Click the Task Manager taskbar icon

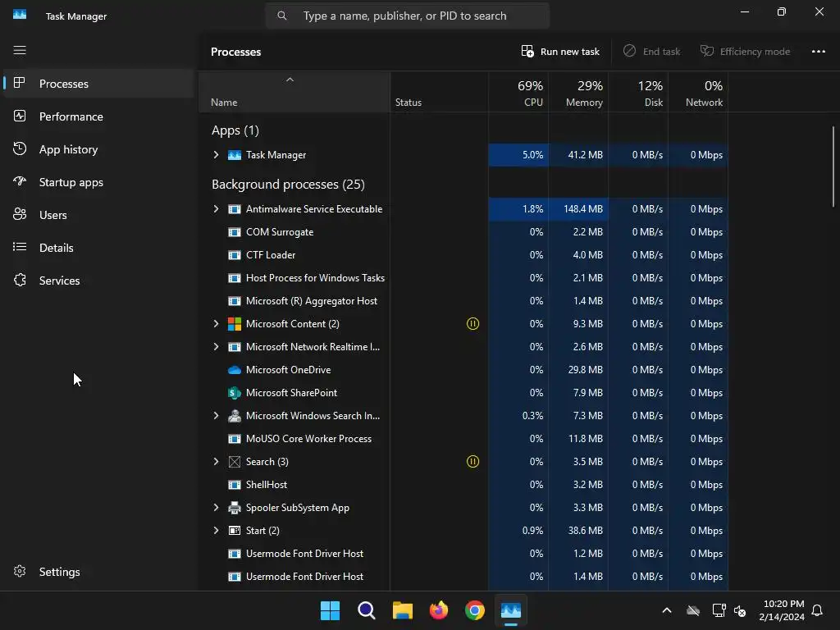click(511, 610)
